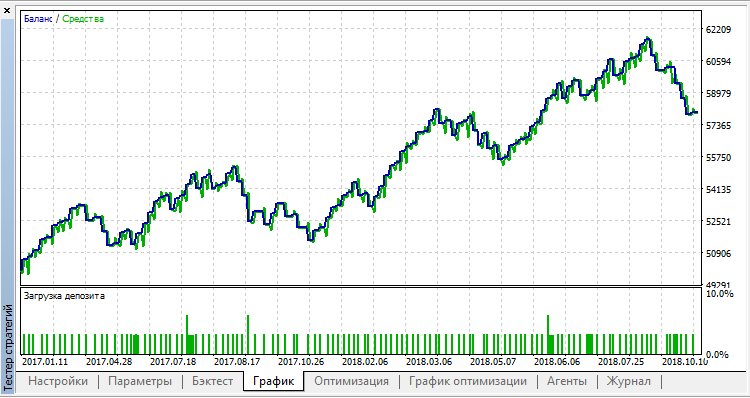Screen dimensions: 750x398
Task: Click the 62209 axis value
Action: (718, 29)
